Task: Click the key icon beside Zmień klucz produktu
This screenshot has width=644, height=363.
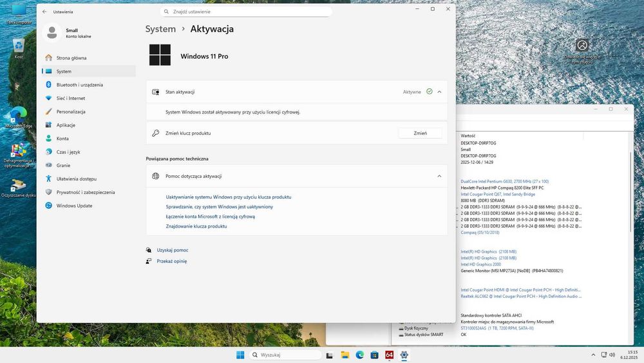Action: click(x=156, y=133)
